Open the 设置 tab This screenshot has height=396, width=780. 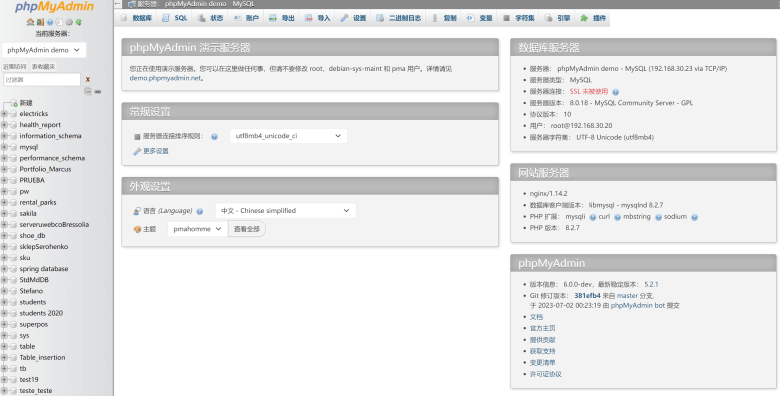[x=353, y=18]
